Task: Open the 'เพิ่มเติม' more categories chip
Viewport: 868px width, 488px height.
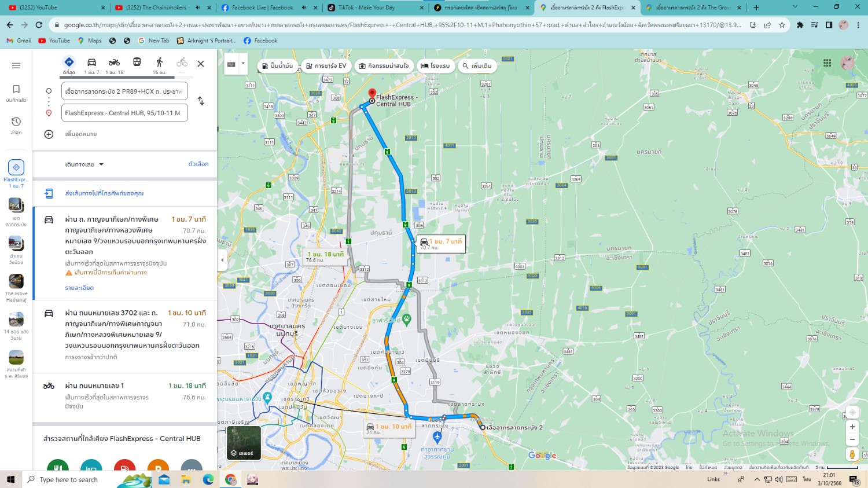Action: (477, 66)
